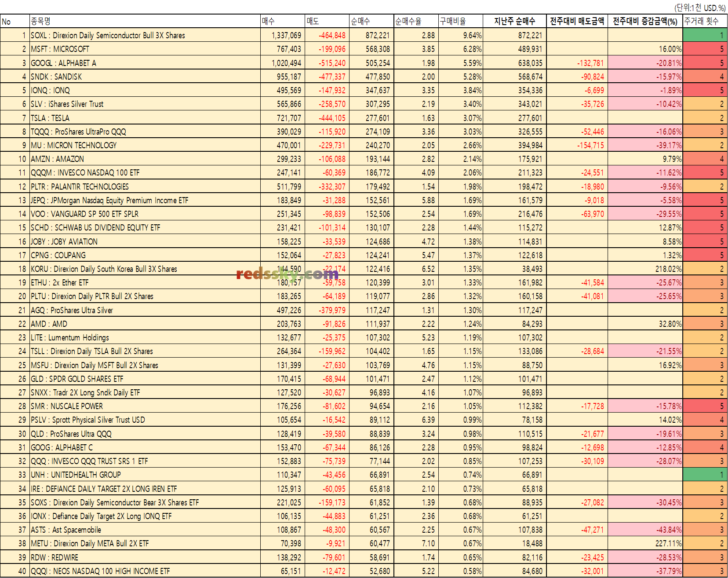Select the MSFT : MICROSOFT cell
728x578 pixels.
(x=145, y=49)
